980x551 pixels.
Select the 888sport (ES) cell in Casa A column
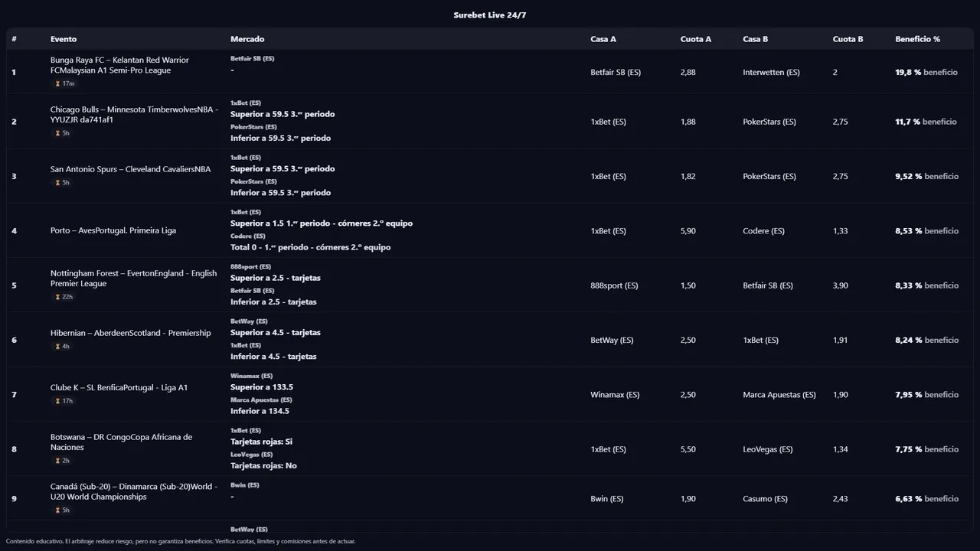(616, 285)
